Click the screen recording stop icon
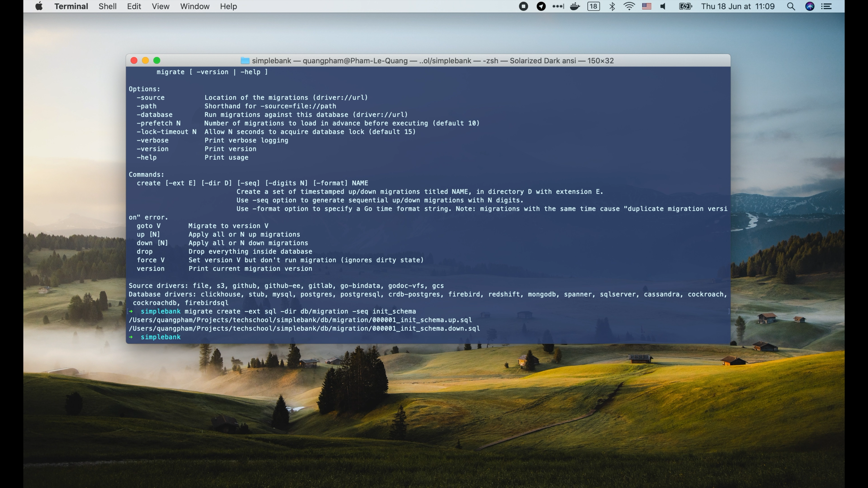The height and width of the screenshot is (488, 868). click(x=523, y=6)
